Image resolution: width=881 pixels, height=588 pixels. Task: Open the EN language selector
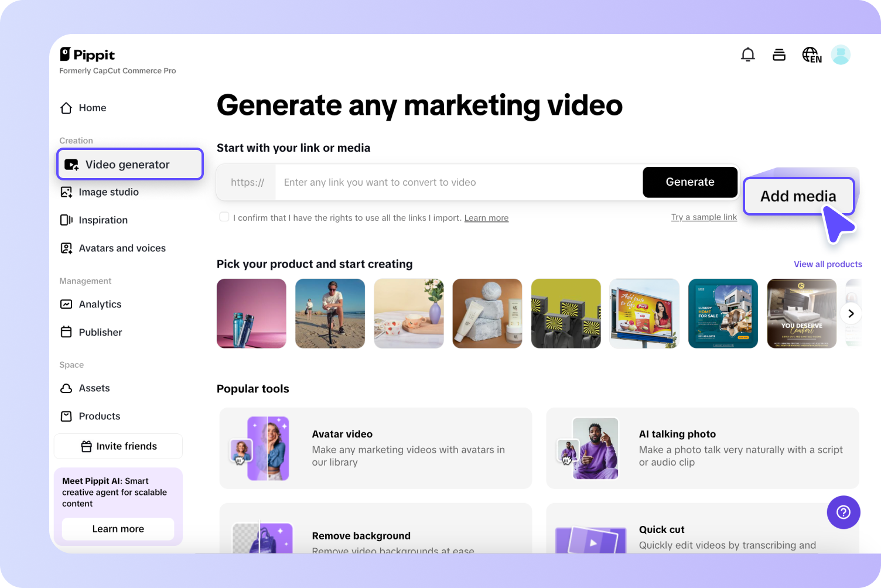point(811,54)
